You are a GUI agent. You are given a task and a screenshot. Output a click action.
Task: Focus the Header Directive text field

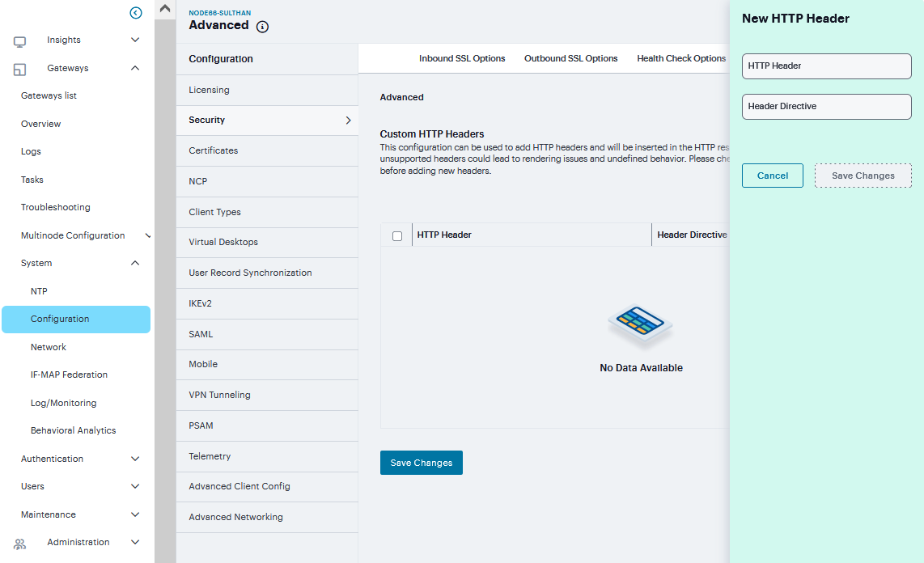(826, 107)
